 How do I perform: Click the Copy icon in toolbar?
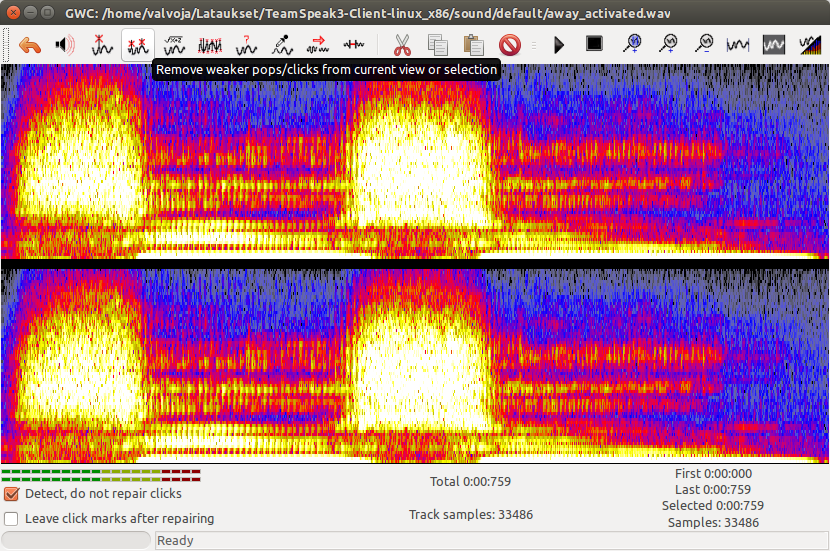(x=437, y=45)
